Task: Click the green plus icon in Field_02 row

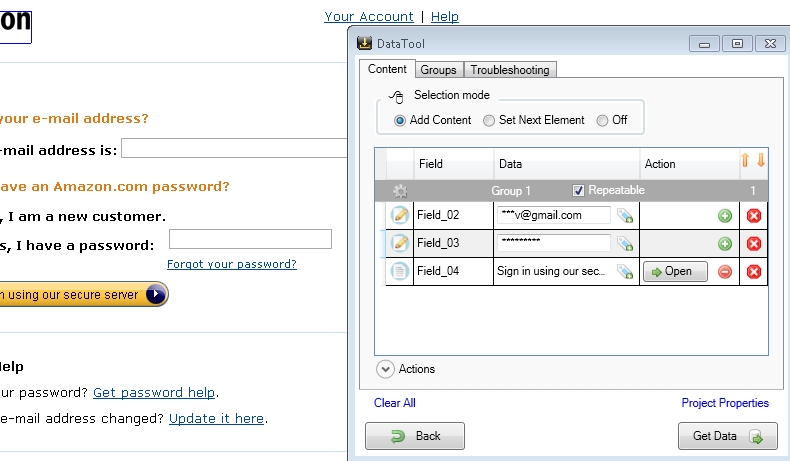Action: click(x=725, y=215)
